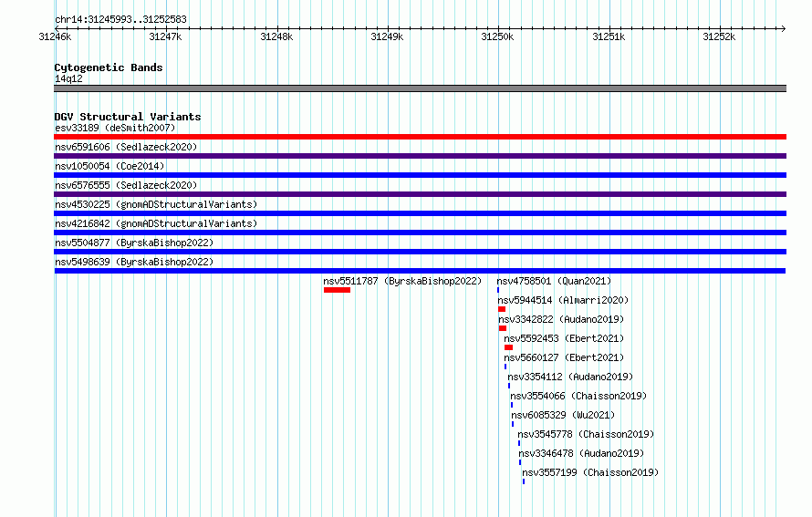The height and width of the screenshot is (517, 812).
Task: Click the 31246k ruler position
Action: (55, 36)
